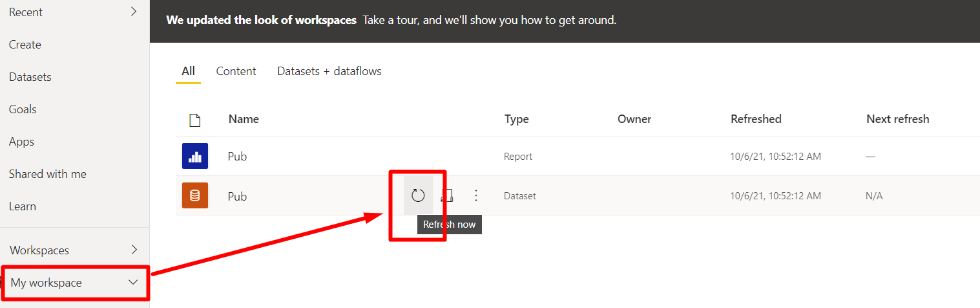
Task: Select the All tab
Action: pos(188,71)
